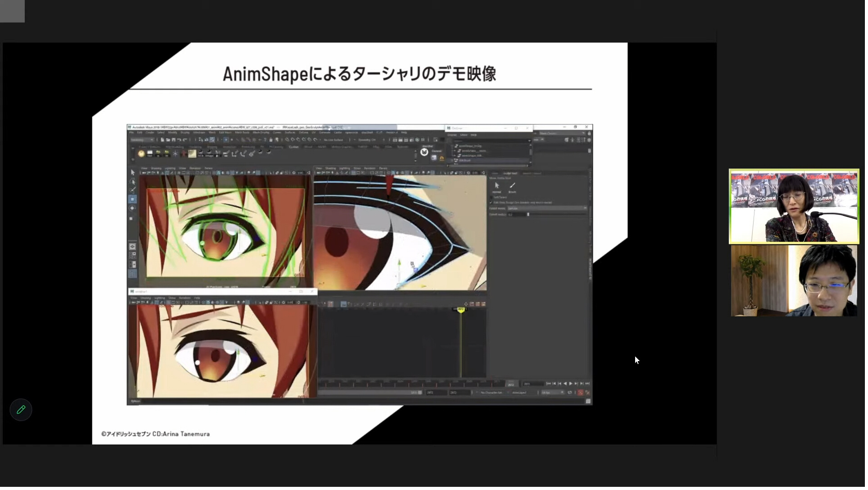Screen dimensions: 868x490
Task: Click the range slider end handle
Action: tap(420, 393)
